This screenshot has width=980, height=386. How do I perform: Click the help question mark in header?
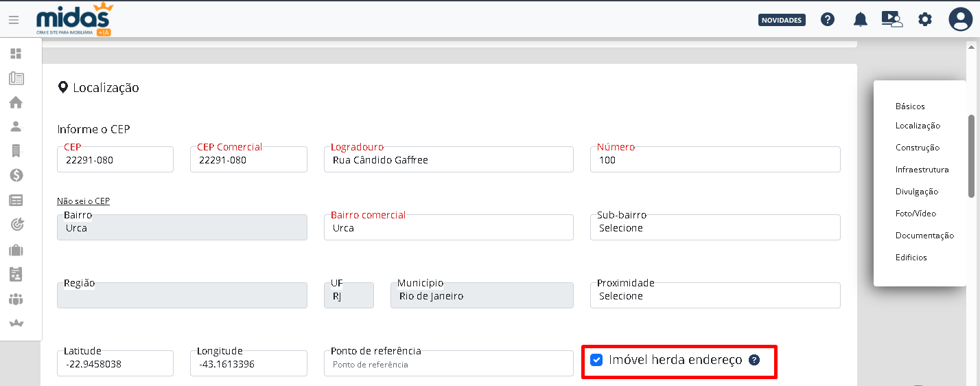828,20
